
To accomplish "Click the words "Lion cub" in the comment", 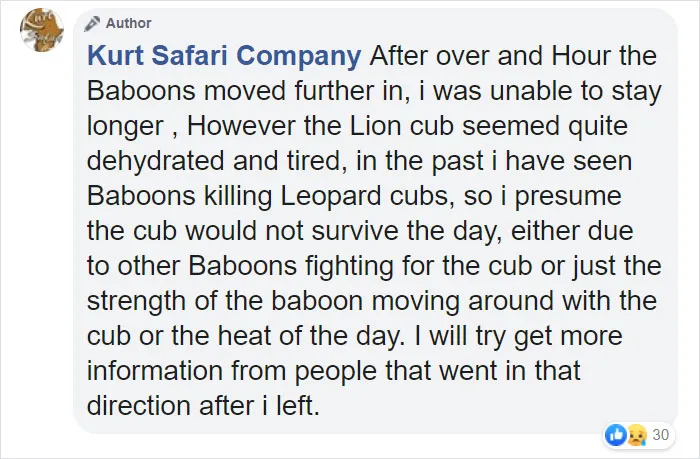I will point(402,126).
